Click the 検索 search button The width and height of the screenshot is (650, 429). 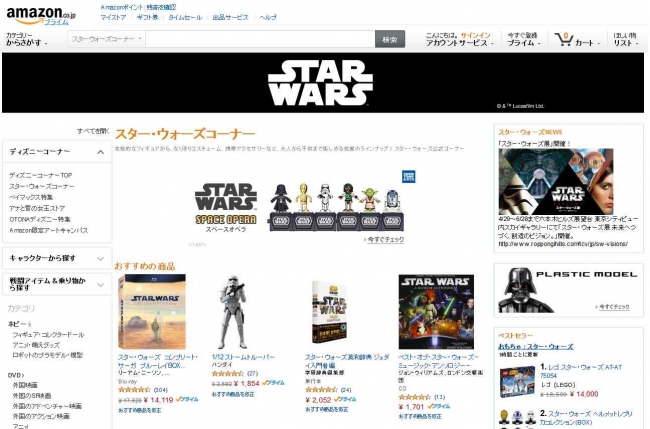(390, 39)
